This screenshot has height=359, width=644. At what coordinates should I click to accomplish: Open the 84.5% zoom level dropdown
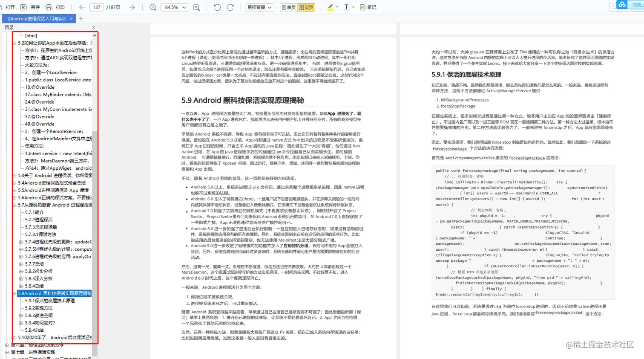tap(175, 7)
